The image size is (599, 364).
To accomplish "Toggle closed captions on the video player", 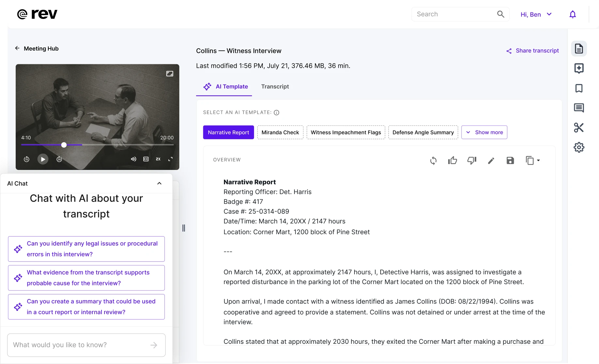I will click(x=146, y=159).
